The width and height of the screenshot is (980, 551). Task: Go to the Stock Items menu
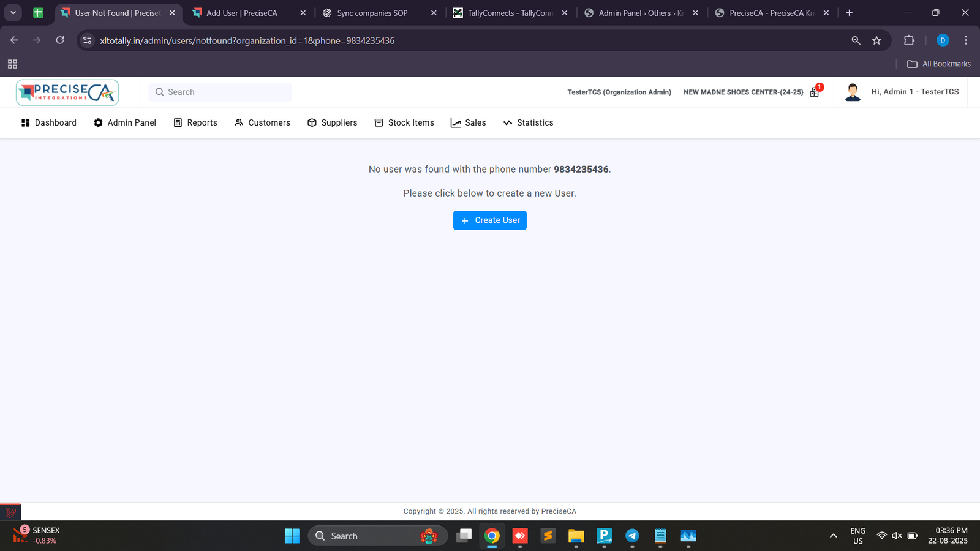[404, 122]
